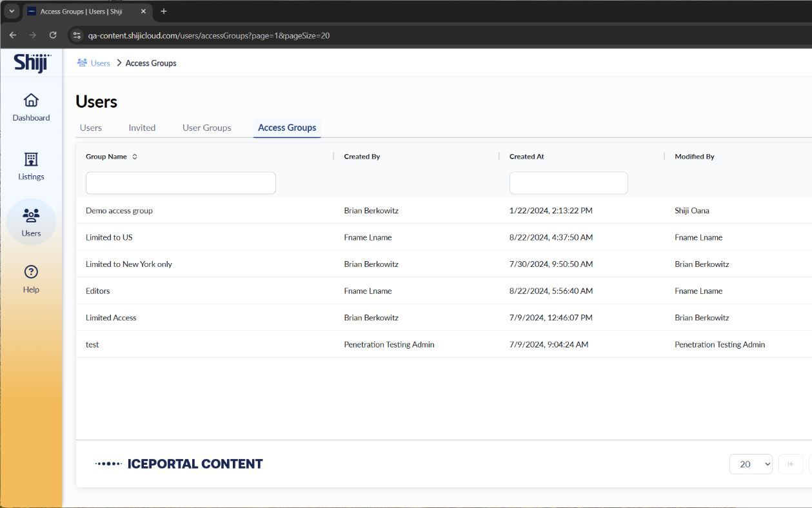
Task: Expand the browser tab search dropdown
Action: tap(12, 11)
